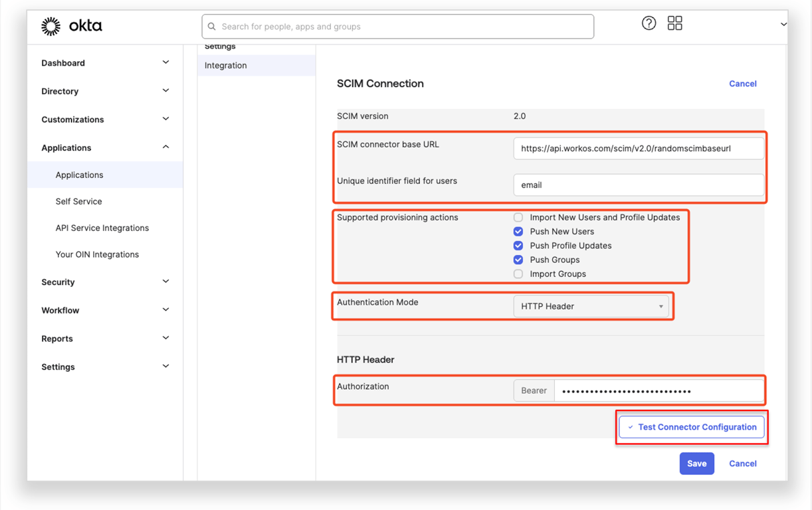
Task: Disable Push Profile Updates checkbox
Action: point(518,246)
